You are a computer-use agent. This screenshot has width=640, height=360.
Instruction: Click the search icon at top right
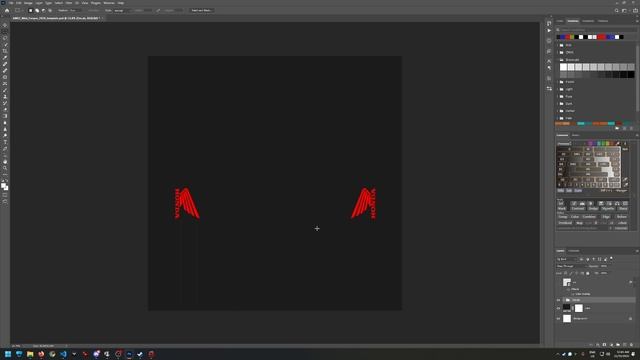[616, 11]
